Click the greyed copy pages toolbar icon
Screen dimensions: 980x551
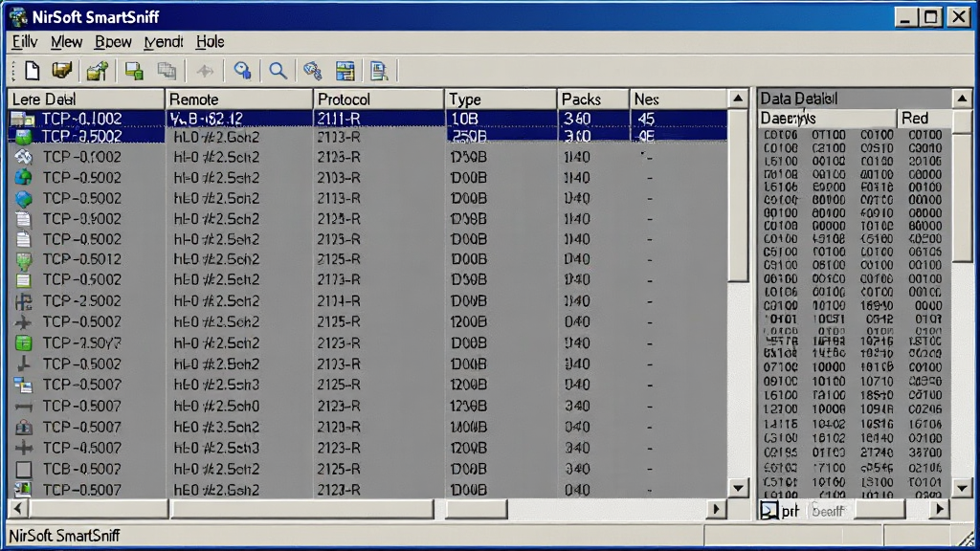[167, 71]
